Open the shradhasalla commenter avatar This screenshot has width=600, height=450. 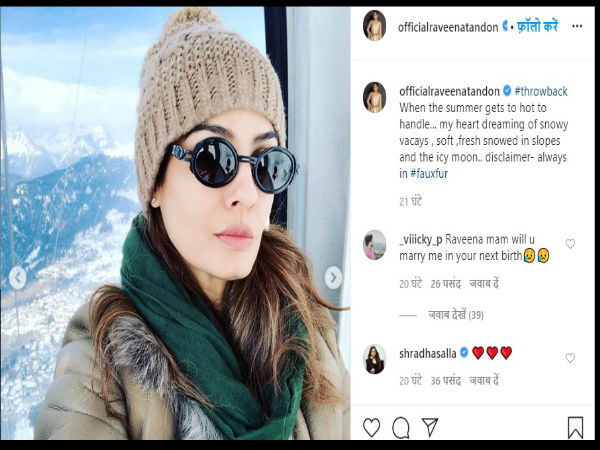374,359
